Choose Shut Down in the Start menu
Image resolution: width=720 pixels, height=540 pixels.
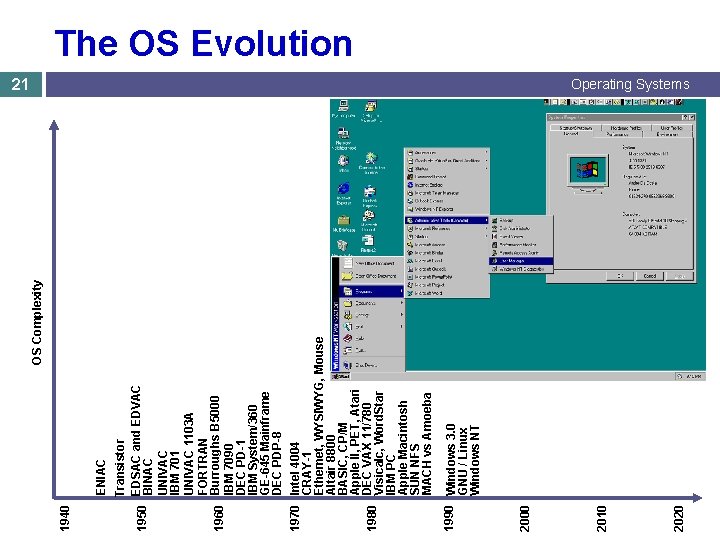tap(372, 366)
